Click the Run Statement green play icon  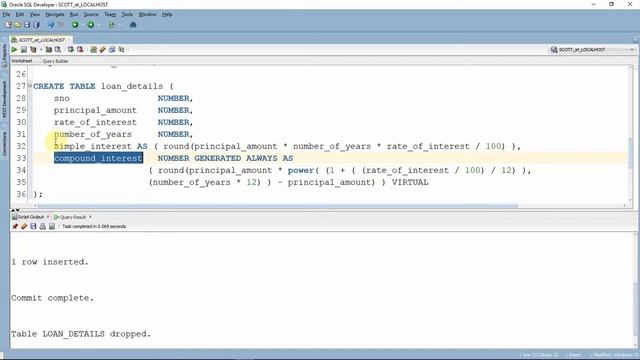(14, 50)
